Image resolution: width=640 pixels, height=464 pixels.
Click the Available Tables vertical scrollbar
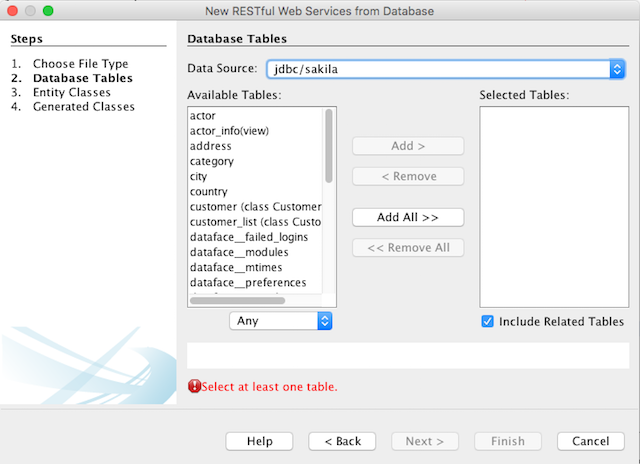(329, 145)
